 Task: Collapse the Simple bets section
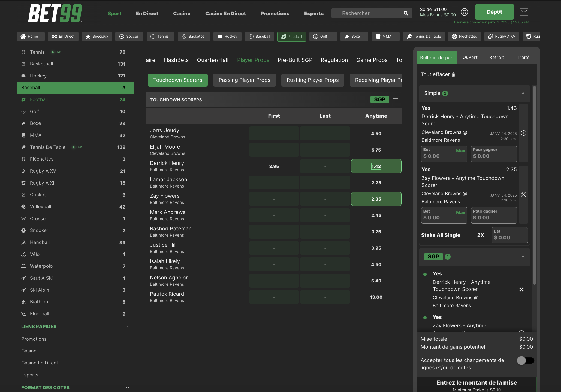[x=523, y=93]
